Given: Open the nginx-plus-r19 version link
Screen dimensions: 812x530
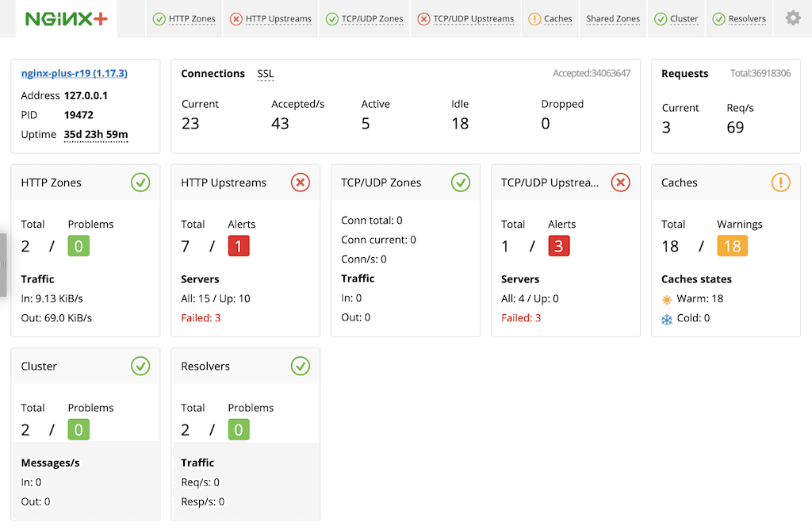Looking at the screenshot, I should pos(74,73).
